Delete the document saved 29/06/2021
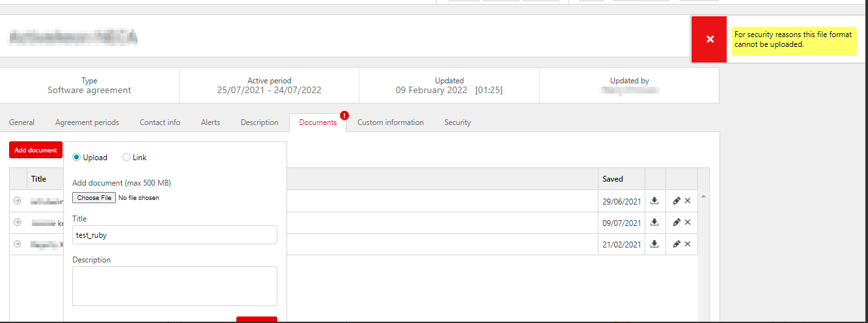The image size is (868, 323). pos(688,201)
